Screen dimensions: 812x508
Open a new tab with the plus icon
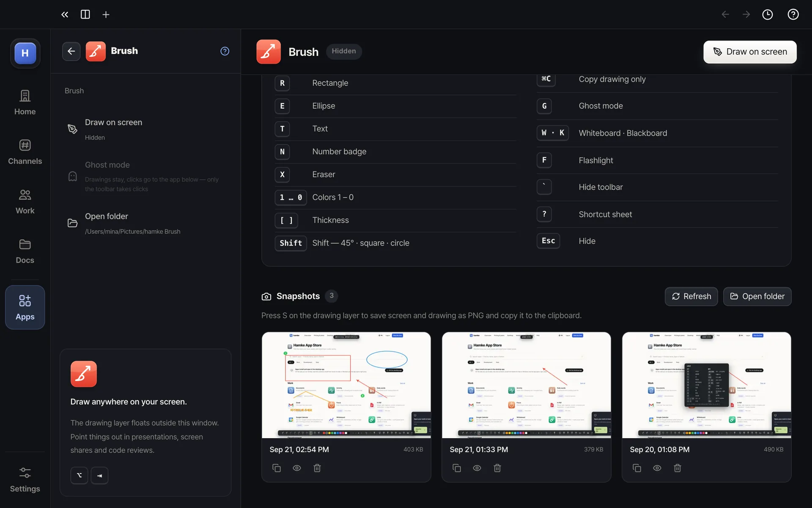106,14
